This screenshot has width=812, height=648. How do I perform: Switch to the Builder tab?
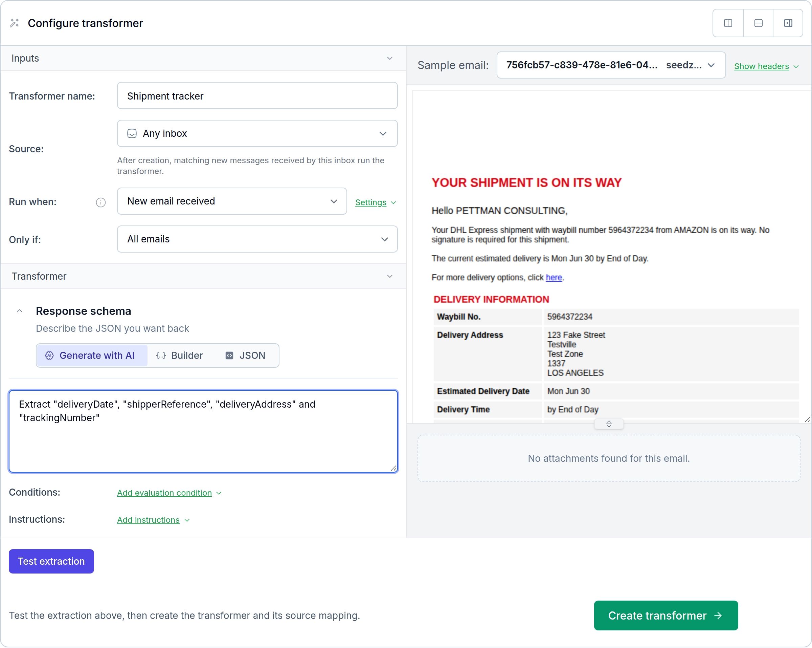[180, 355]
